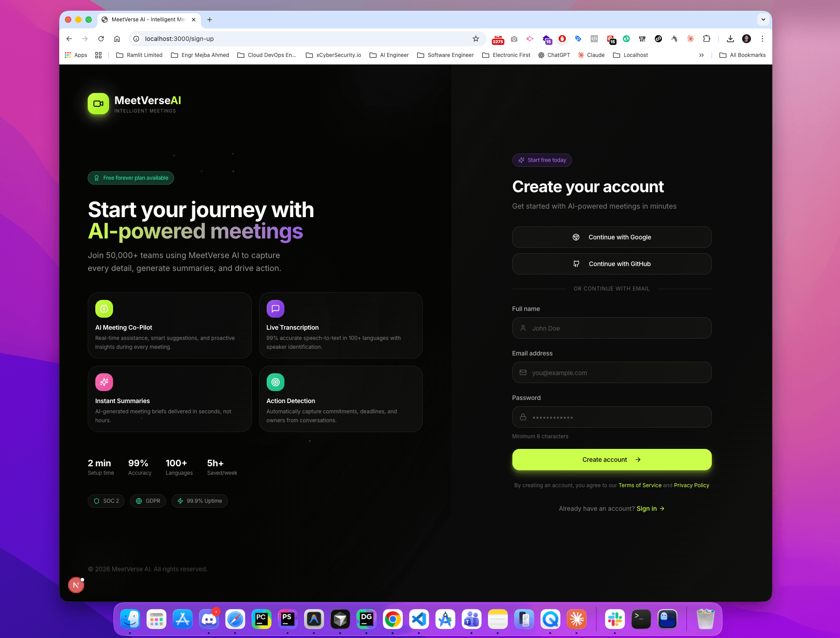Click the Action Detection target icon
This screenshot has height=638, width=840.
point(275,382)
